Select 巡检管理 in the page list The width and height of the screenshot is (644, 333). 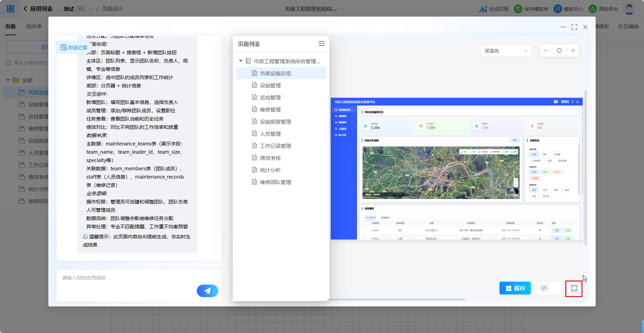[x=270, y=98]
